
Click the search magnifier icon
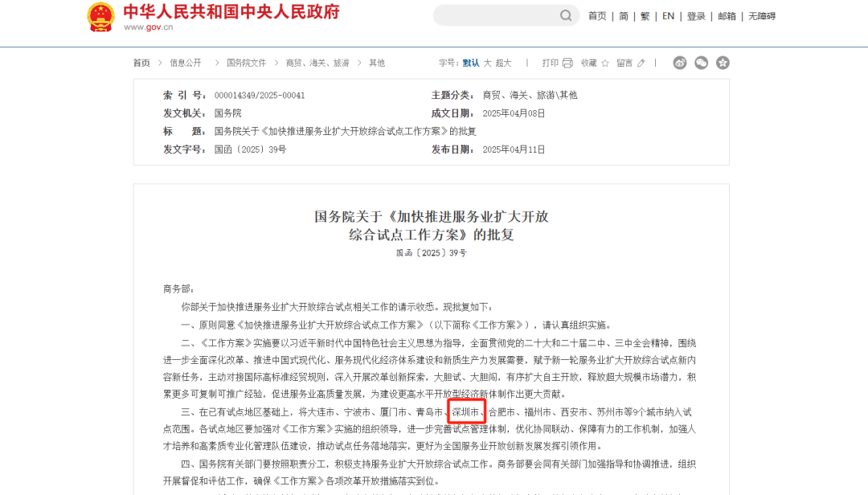[565, 14]
